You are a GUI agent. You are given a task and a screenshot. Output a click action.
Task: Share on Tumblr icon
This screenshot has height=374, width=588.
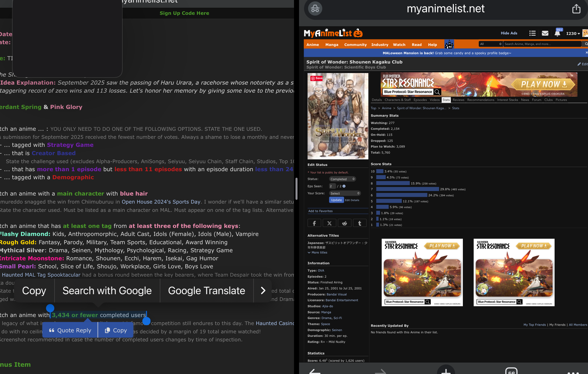pos(360,223)
